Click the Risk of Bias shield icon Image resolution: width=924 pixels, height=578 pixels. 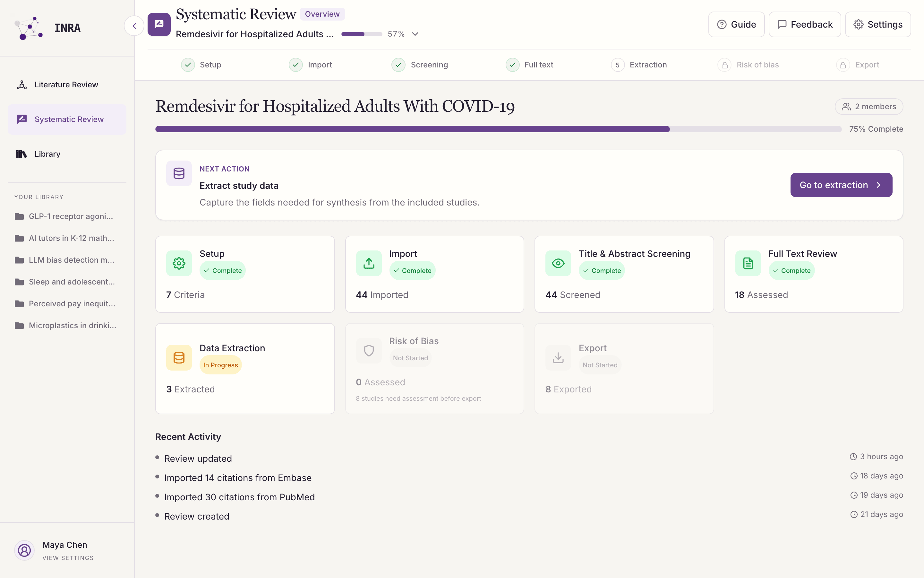368,351
